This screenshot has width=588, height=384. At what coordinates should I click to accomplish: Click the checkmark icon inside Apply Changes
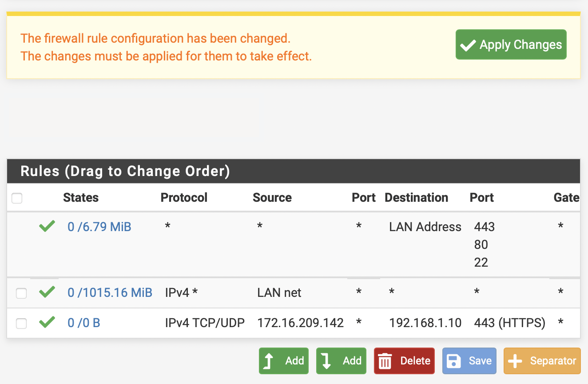pyautogui.click(x=468, y=44)
